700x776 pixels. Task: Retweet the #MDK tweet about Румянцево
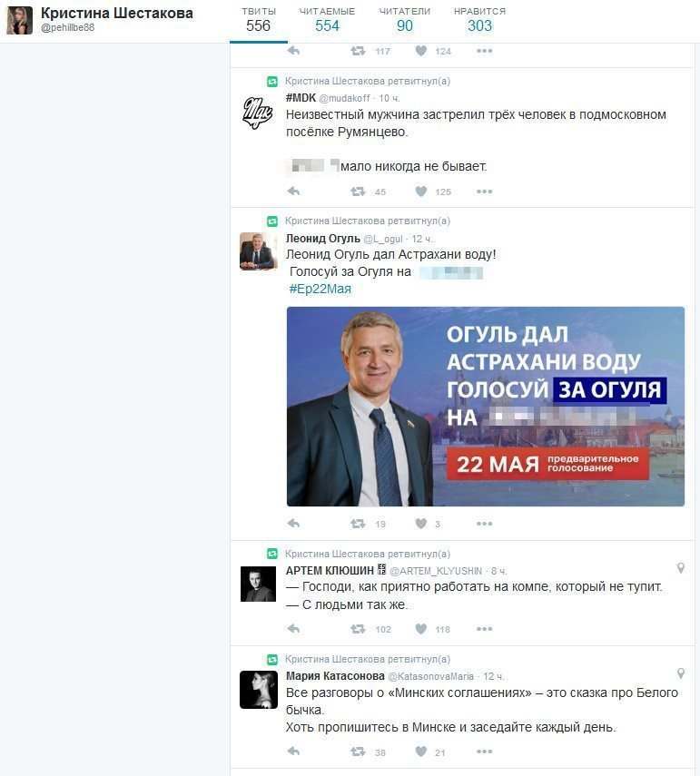pos(358,191)
